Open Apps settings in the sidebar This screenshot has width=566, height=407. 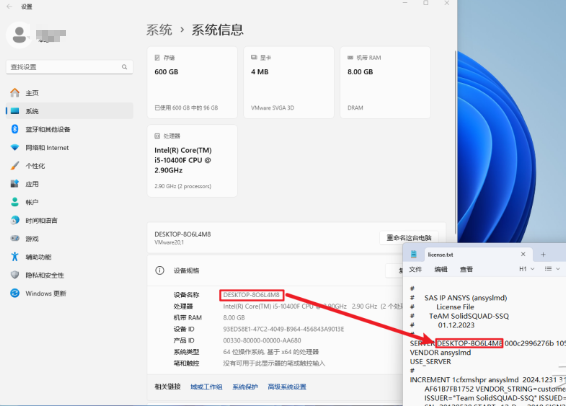coord(69,184)
